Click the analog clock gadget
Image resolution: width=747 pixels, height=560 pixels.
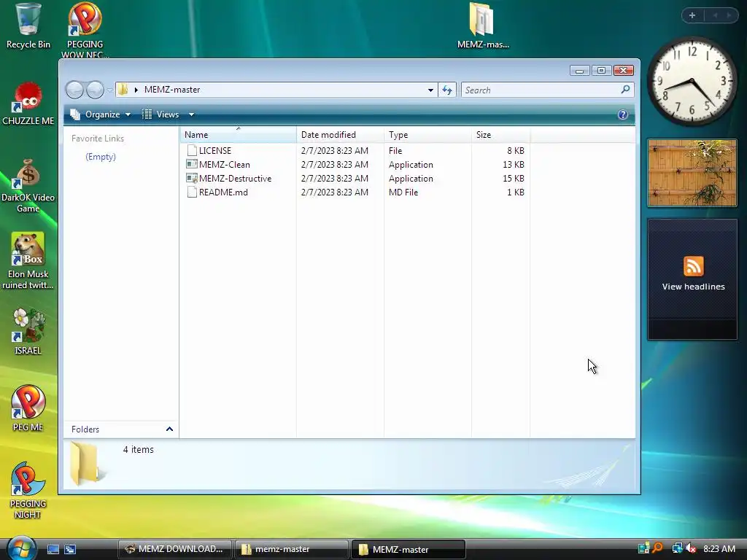(692, 82)
